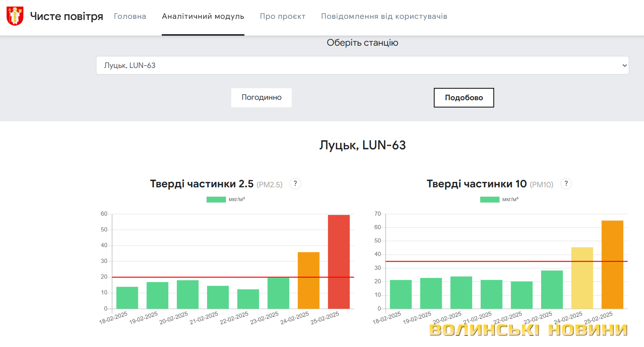644x347 pixels.
Task: Click the red PM2.5 bar for 25-02-2025
Action: click(339, 262)
